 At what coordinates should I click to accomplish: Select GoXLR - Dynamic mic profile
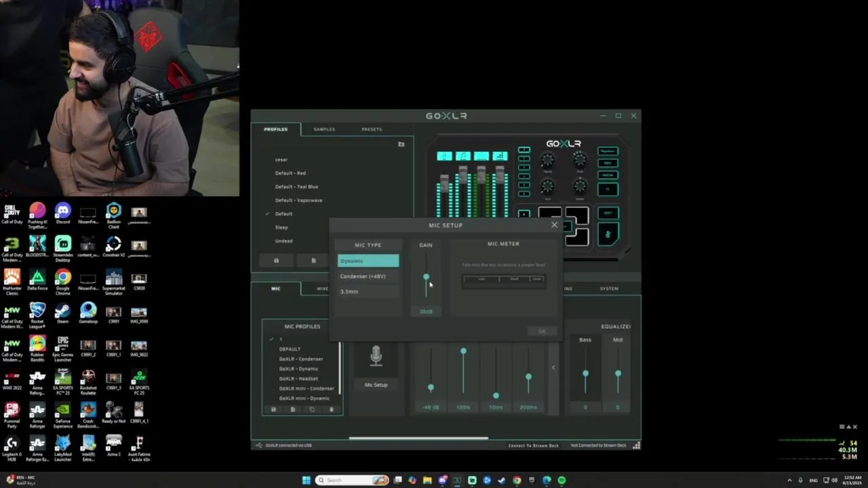click(298, 369)
